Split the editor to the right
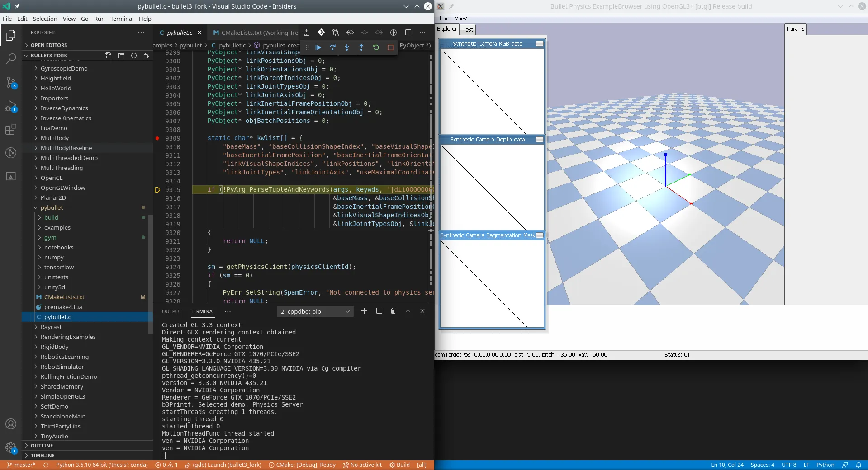The height and width of the screenshot is (470, 868). pyautogui.click(x=408, y=33)
